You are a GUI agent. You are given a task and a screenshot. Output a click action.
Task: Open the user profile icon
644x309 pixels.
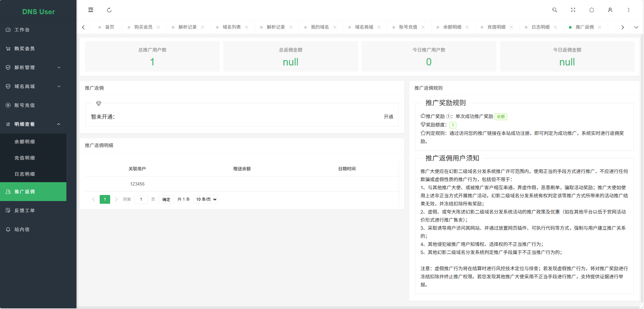[610, 10]
